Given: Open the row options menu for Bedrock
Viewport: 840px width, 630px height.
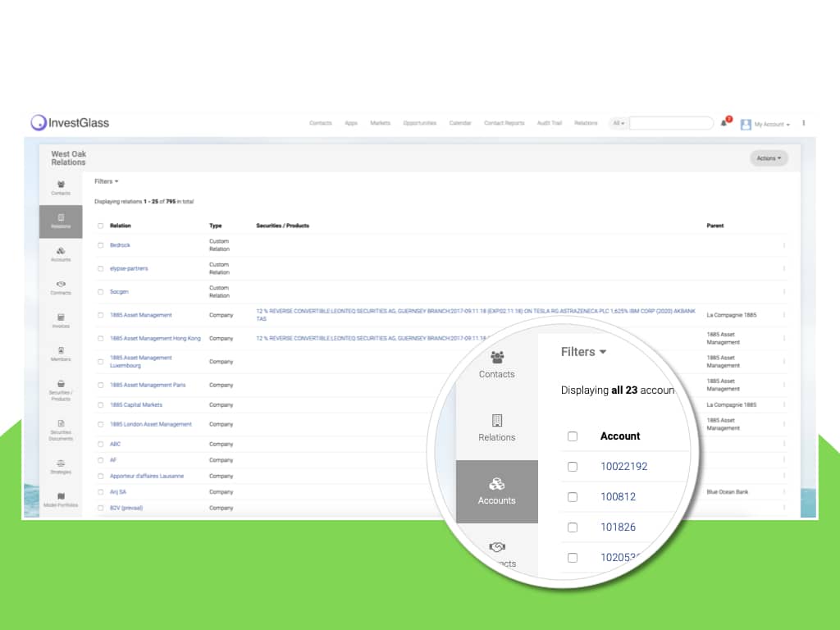Looking at the screenshot, I should (783, 245).
